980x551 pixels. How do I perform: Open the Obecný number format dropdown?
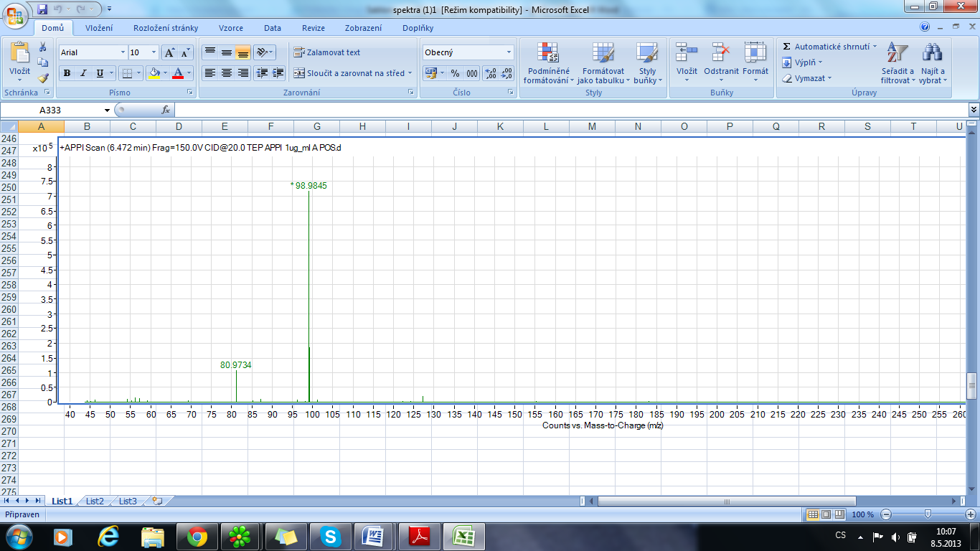(509, 52)
